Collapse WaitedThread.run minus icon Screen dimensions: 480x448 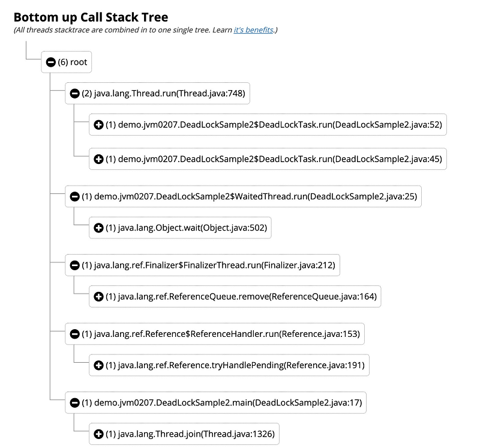point(75,196)
